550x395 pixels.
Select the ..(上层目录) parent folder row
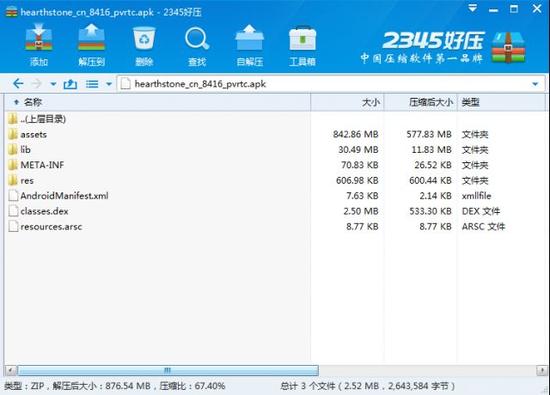click(36, 119)
